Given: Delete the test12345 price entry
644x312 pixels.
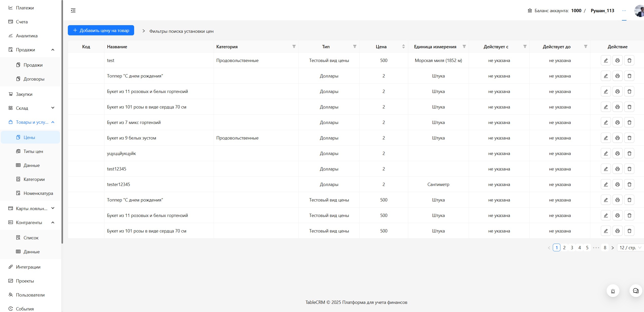Looking at the screenshot, I should tap(629, 169).
